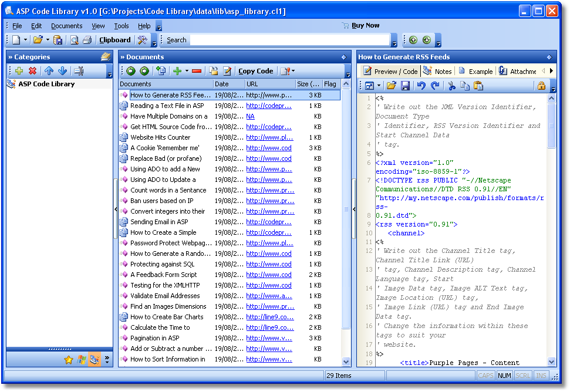Switch to the Notes tab
Screen dimensions: 570x392
pyautogui.click(x=444, y=70)
